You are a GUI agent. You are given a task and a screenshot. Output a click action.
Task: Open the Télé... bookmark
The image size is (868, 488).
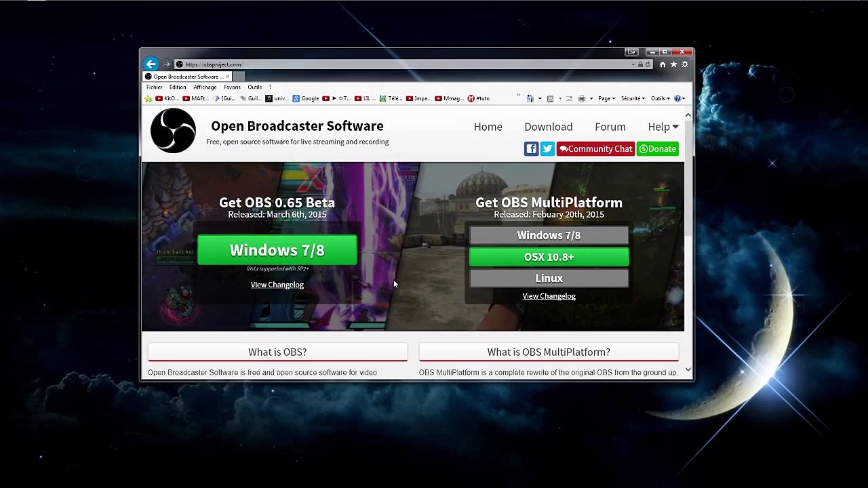[x=391, y=98]
